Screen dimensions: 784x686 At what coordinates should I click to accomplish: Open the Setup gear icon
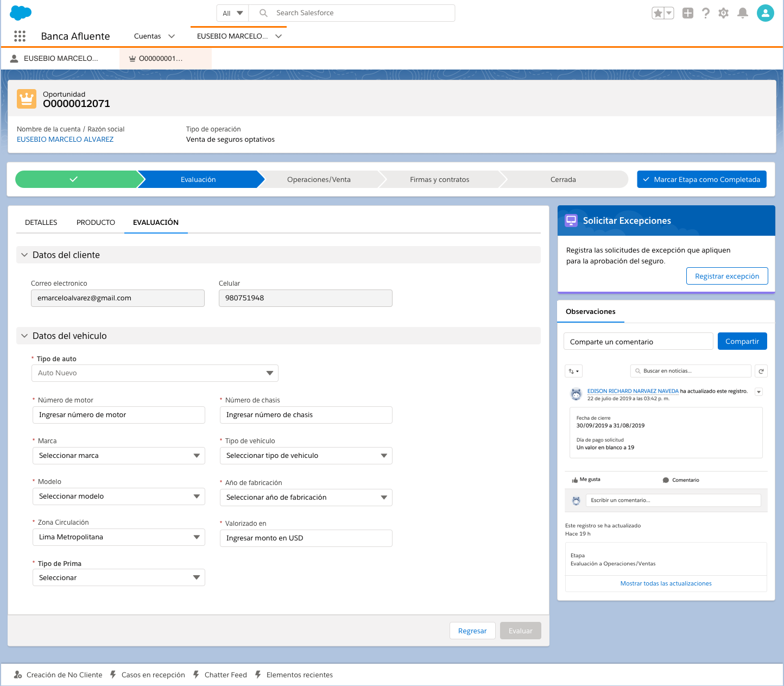point(724,13)
